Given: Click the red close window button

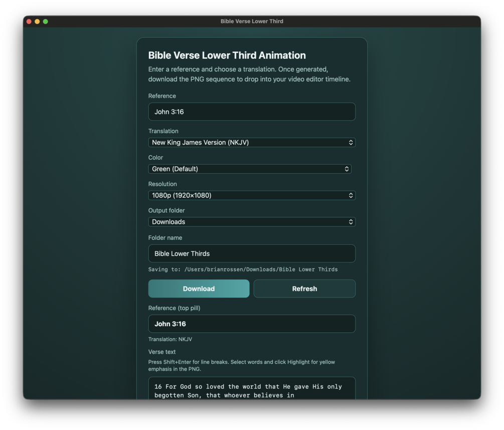Looking at the screenshot, I should tap(29, 21).
